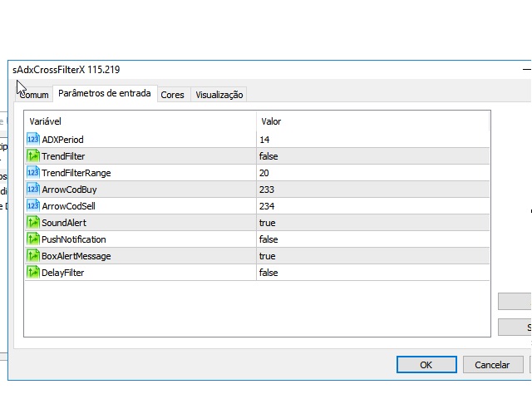Go to the Visualização tab
The width and height of the screenshot is (532, 399).
[219, 95]
